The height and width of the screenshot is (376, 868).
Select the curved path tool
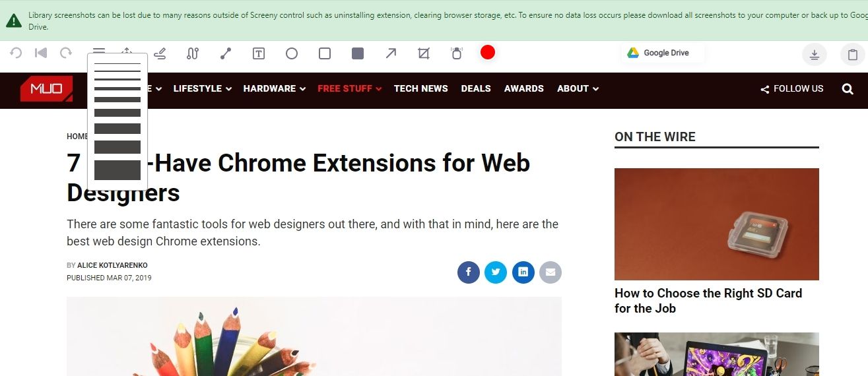coord(193,53)
